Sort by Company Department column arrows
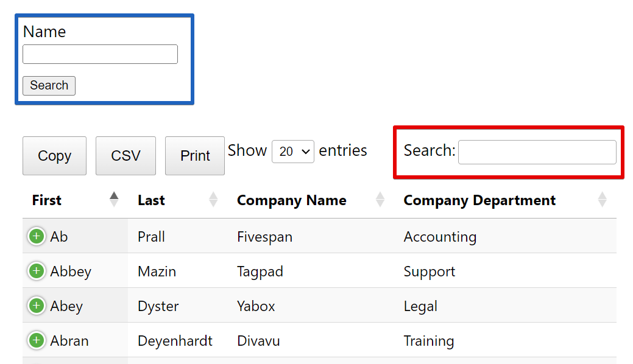This screenshot has height=364, width=633. [x=602, y=200]
